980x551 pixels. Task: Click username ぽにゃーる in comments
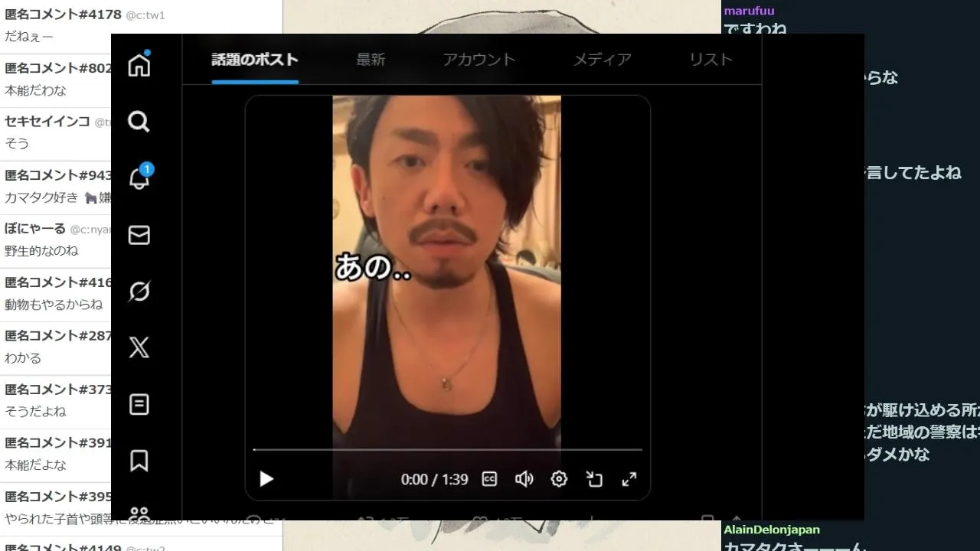[x=35, y=228]
